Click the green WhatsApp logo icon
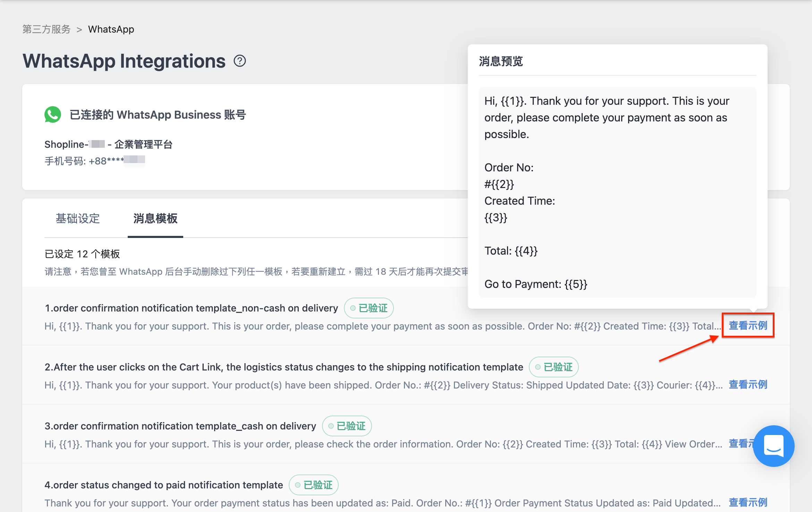Image resolution: width=812 pixels, height=512 pixels. pos(53,114)
